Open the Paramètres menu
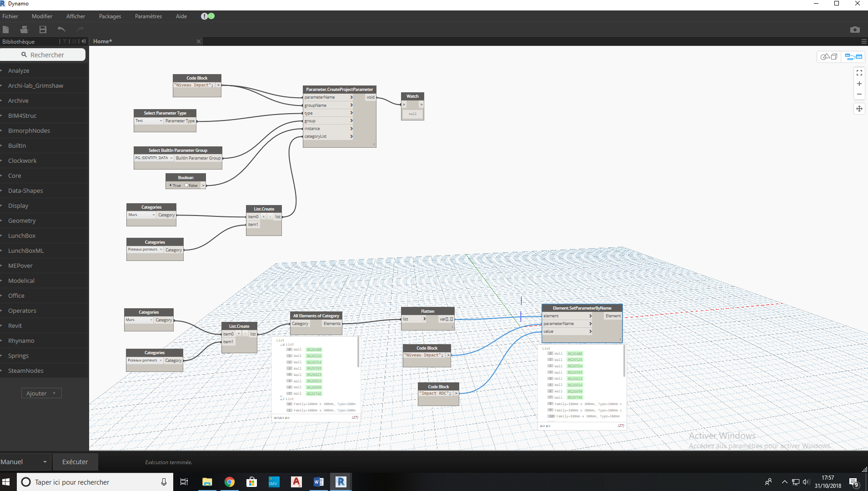The width and height of the screenshot is (868, 491). [x=148, y=16]
